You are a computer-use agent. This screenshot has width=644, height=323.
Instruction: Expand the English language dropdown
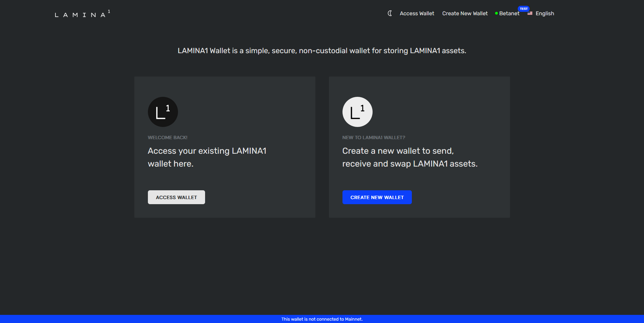point(545,14)
